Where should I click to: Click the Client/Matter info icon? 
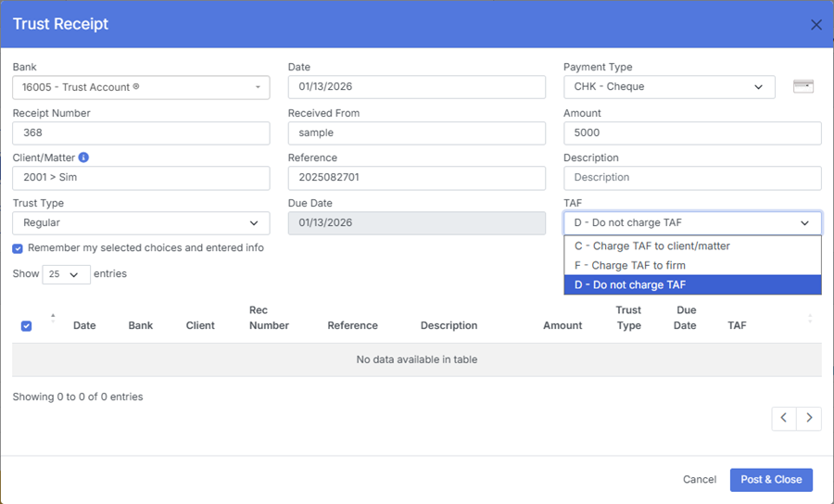[83, 157]
